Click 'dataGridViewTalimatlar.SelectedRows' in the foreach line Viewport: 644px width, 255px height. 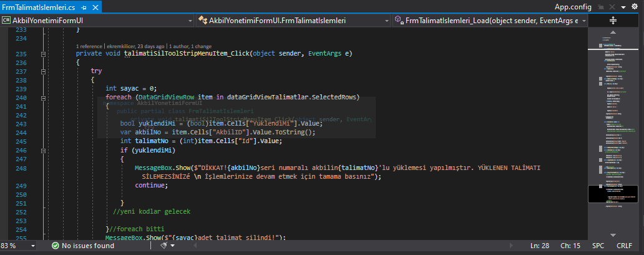291,97
